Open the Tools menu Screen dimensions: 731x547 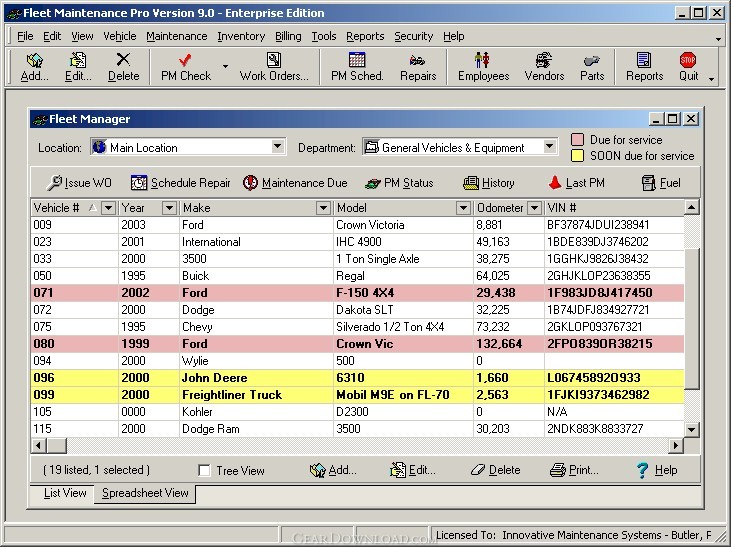pos(324,36)
